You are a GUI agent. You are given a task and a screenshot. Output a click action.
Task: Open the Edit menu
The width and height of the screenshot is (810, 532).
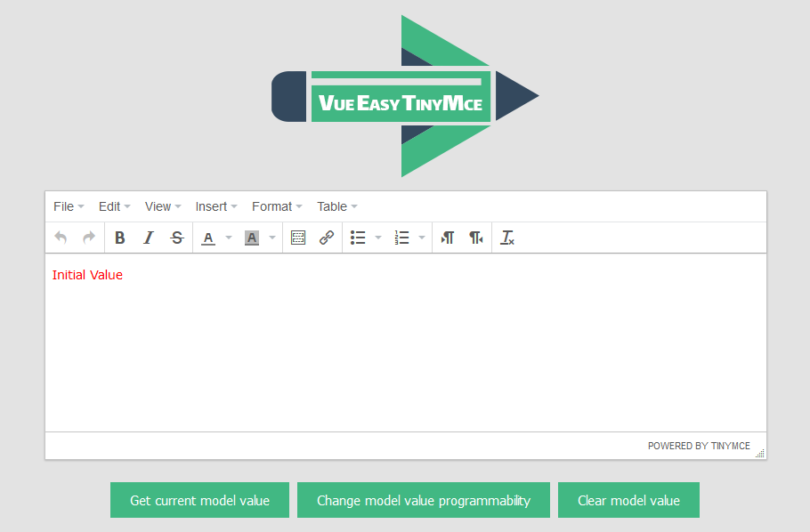[114, 206]
